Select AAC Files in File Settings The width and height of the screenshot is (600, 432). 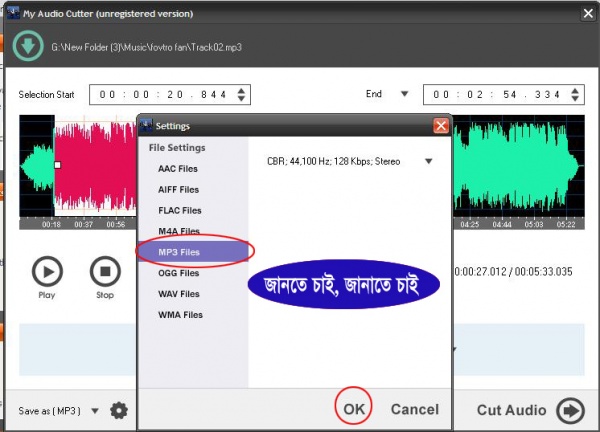click(x=178, y=169)
